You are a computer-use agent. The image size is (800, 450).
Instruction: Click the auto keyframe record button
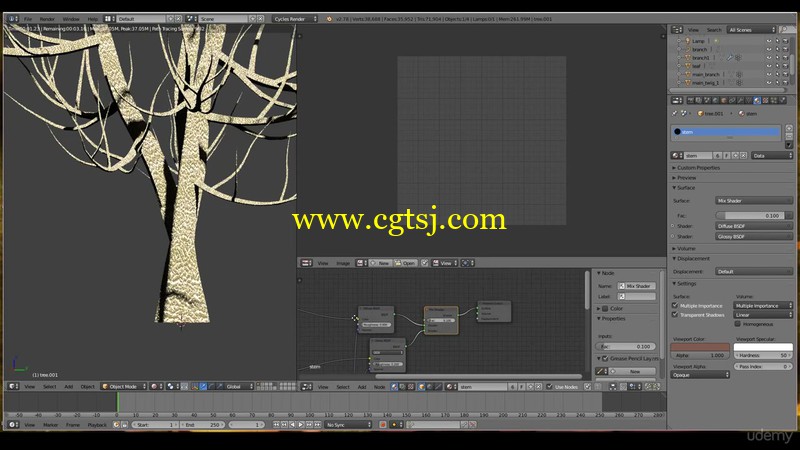point(382,424)
